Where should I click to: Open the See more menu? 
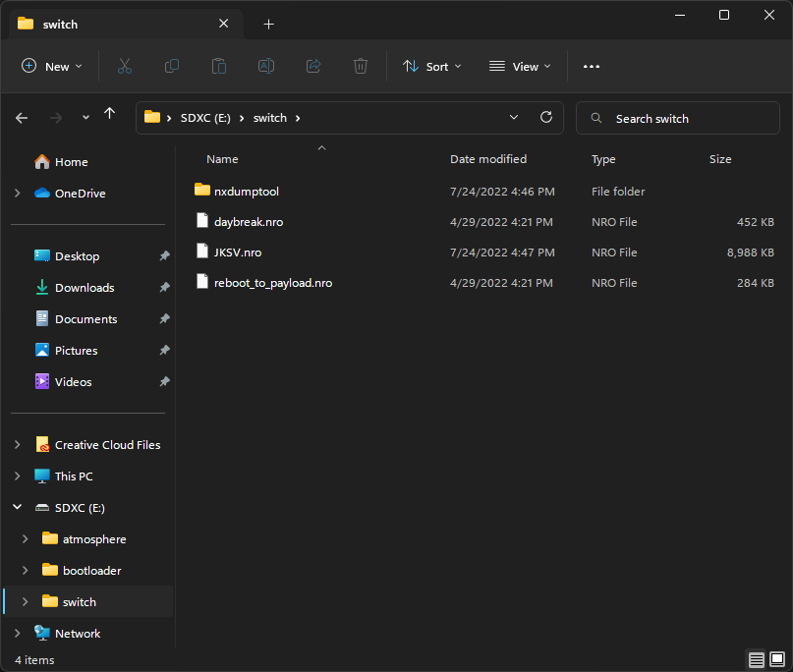point(591,66)
